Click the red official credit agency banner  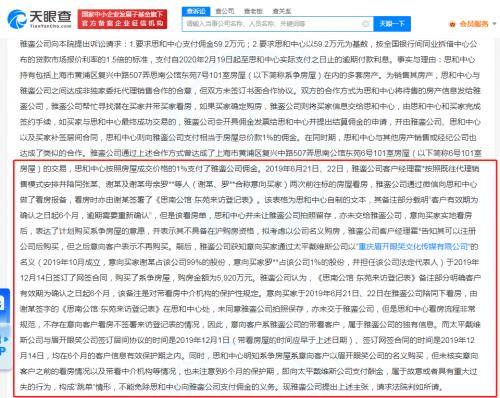(x=122, y=19)
